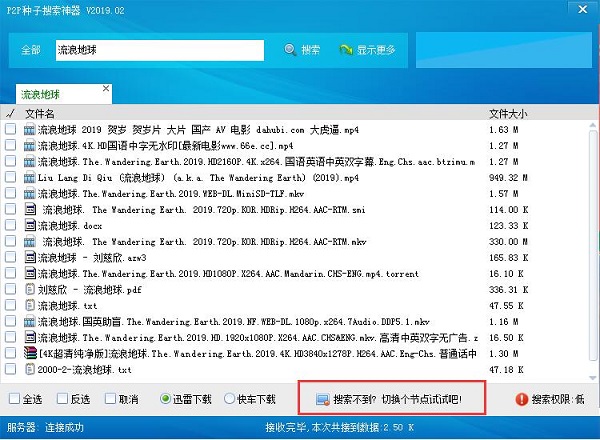
Task: Click the monitor icon in the 搜索不到 banner
Action: click(x=322, y=399)
